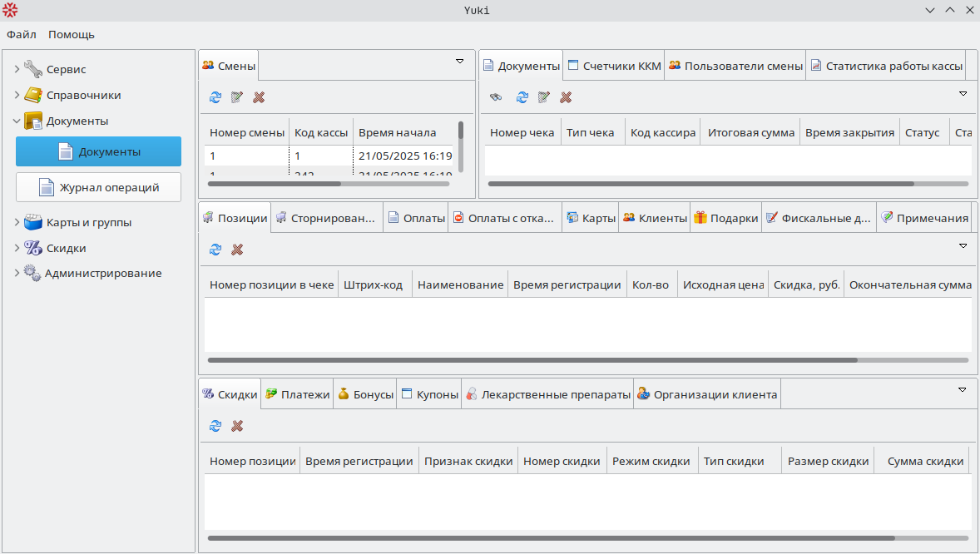Click the red delete icon in Документы toolbar

[566, 97]
